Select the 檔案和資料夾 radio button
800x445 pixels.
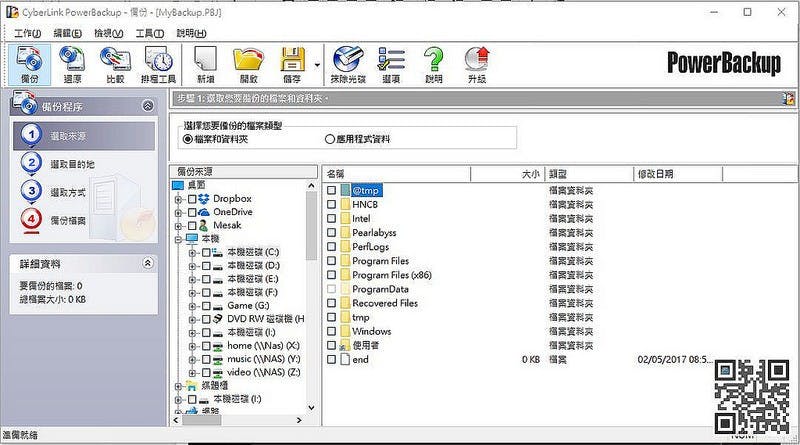click(x=187, y=139)
